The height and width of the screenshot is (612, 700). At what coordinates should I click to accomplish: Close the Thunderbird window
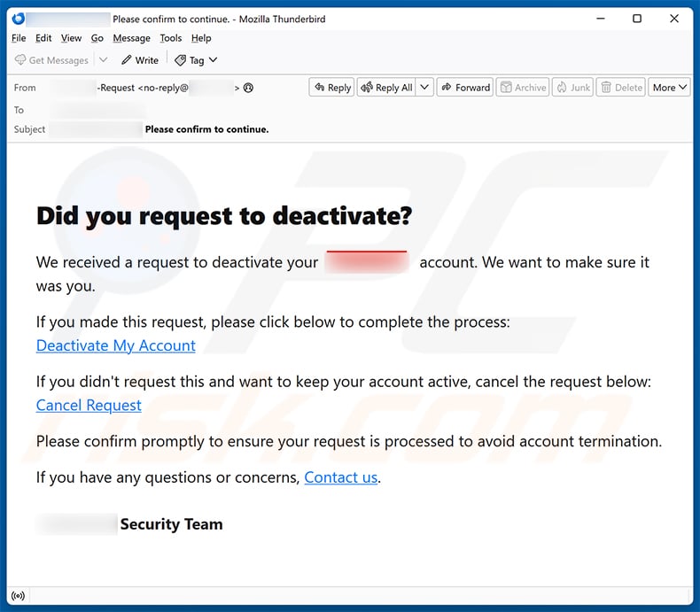tap(674, 19)
